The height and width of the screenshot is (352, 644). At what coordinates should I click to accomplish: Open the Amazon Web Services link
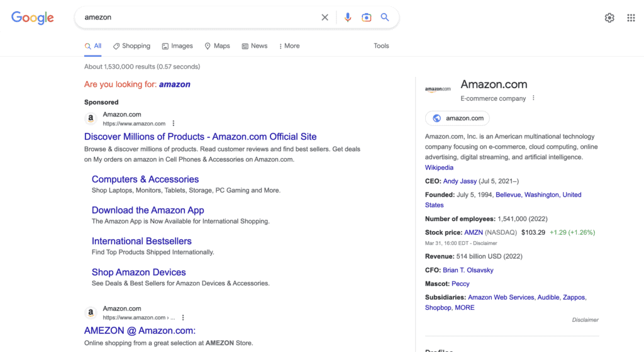click(x=501, y=297)
